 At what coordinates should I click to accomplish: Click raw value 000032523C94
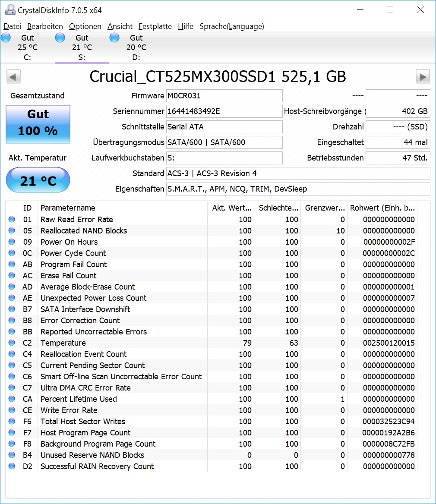(389, 422)
